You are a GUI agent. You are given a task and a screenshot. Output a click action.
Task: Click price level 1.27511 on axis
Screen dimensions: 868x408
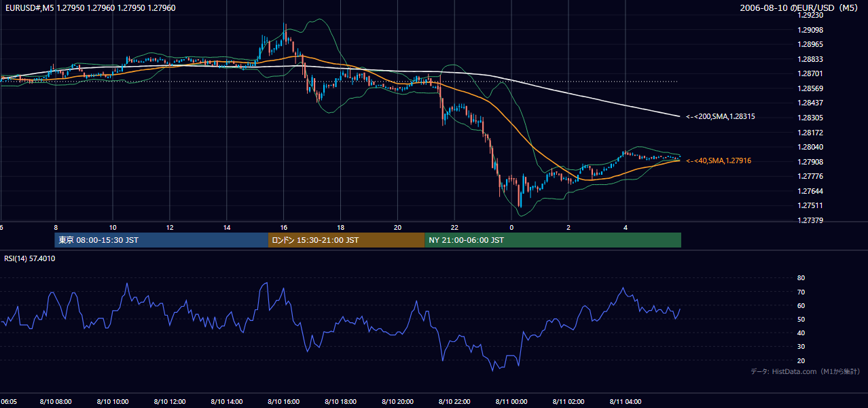click(x=811, y=205)
